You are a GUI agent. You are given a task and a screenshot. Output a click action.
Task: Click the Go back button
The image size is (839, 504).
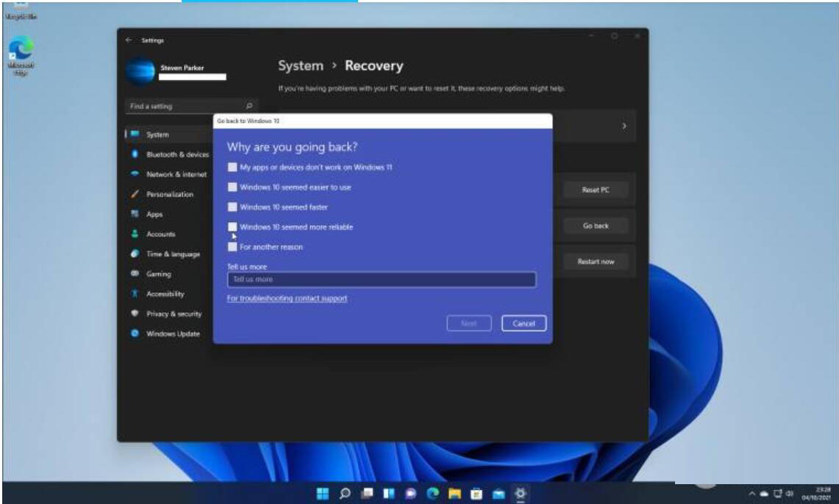596,226
